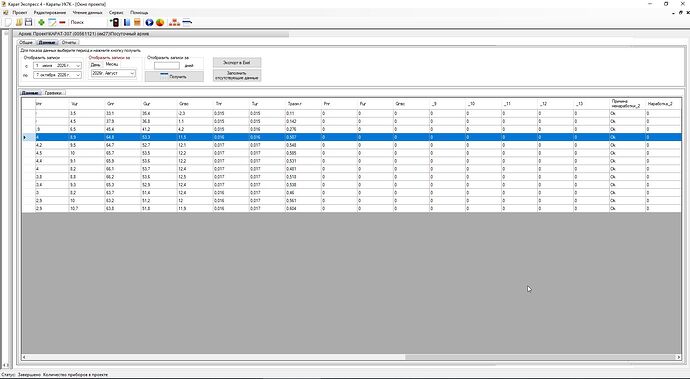Click the Причина неработоспособности_2 column header
The width and height of the screenshot is (690, 379).
click(x=627, y=104)
